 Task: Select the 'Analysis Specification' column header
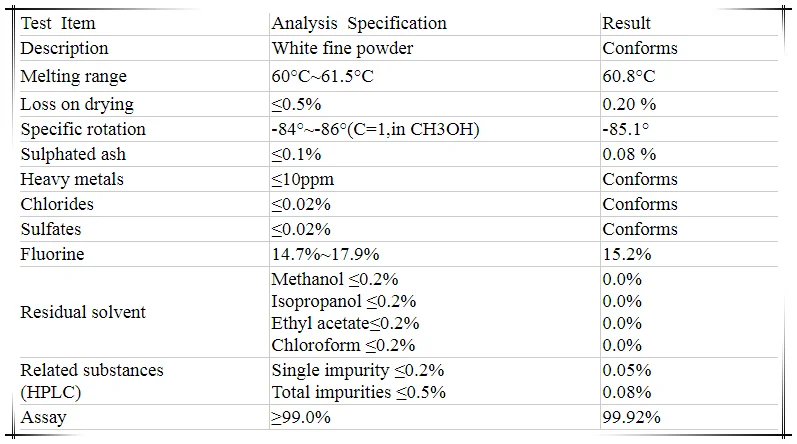click(359, 23)
